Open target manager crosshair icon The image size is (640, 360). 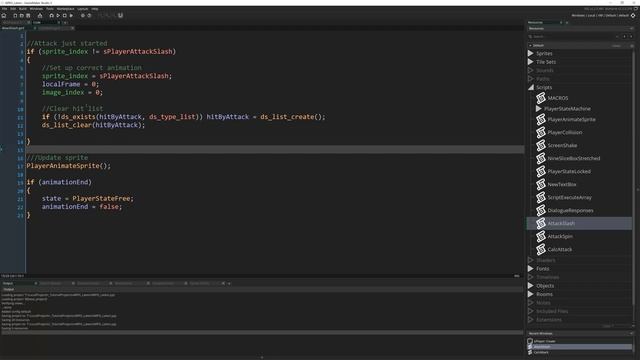point(633,16)
